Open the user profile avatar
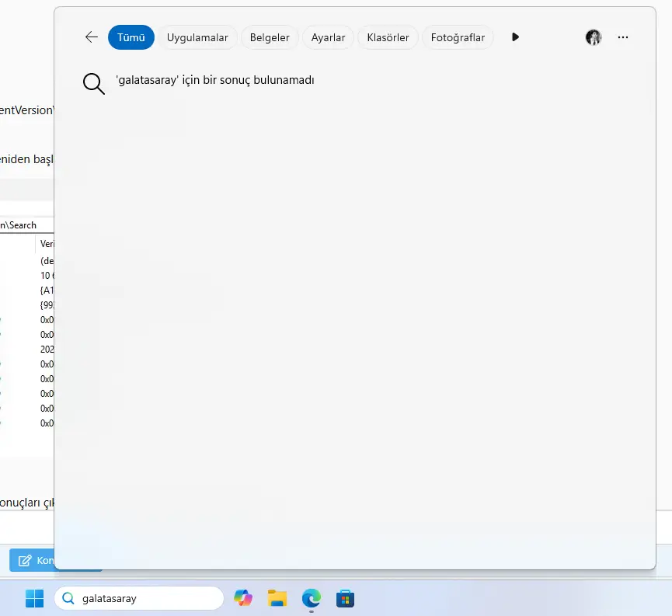This screenshot has width=672, height=616. pos(594,37)
